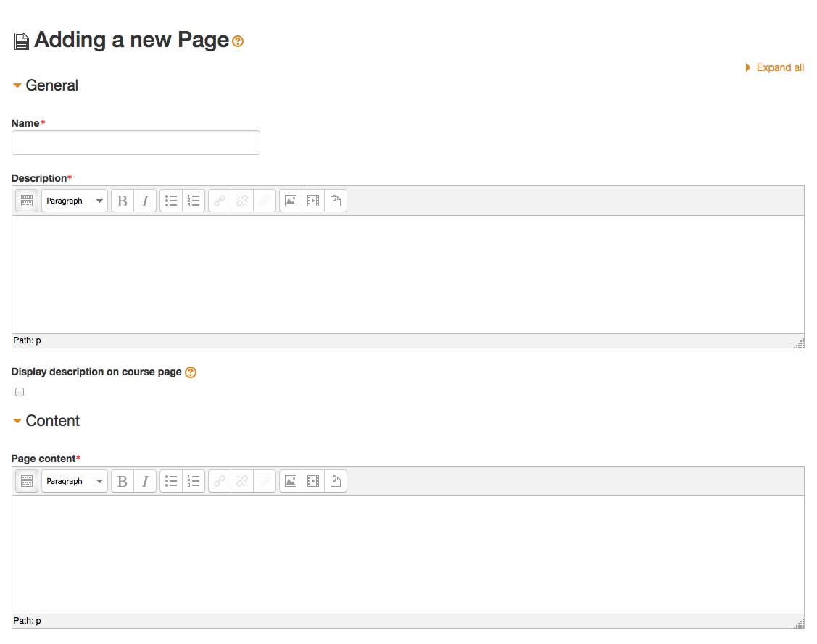
Task: Apply italic in the Description editor
Action: 145,201
